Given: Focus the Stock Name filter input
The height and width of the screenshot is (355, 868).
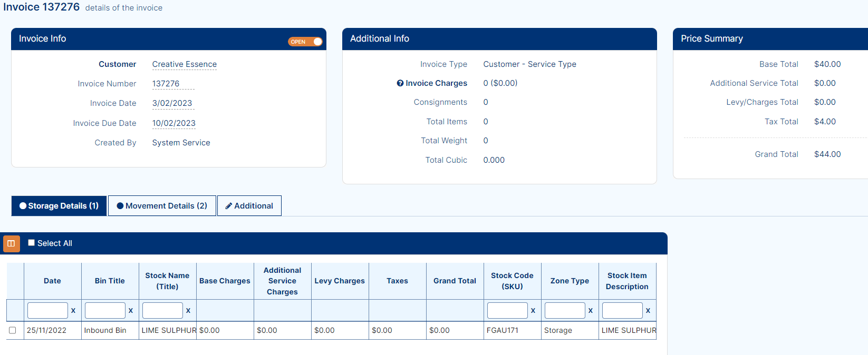Looking at the screenshot, I should click(162, 311).
